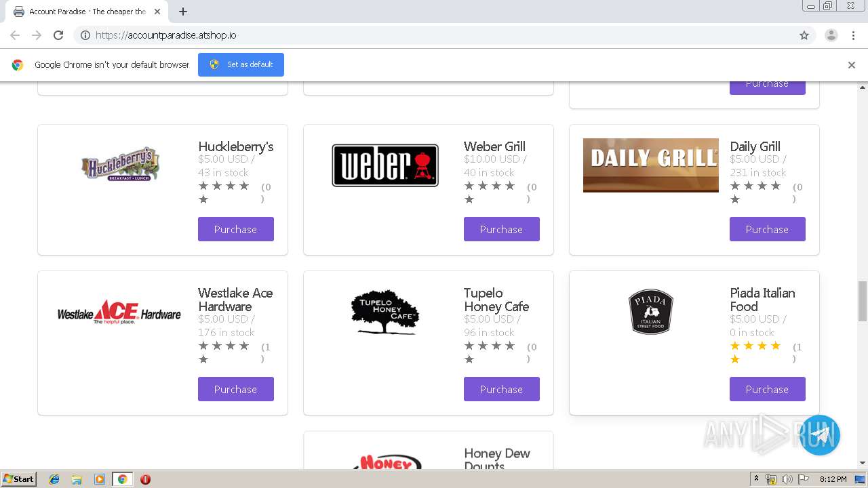This screenshot has height=488, width=868.
Task: Select the '0 in stock' text for Piada
Action: click(x=752, y=333)
